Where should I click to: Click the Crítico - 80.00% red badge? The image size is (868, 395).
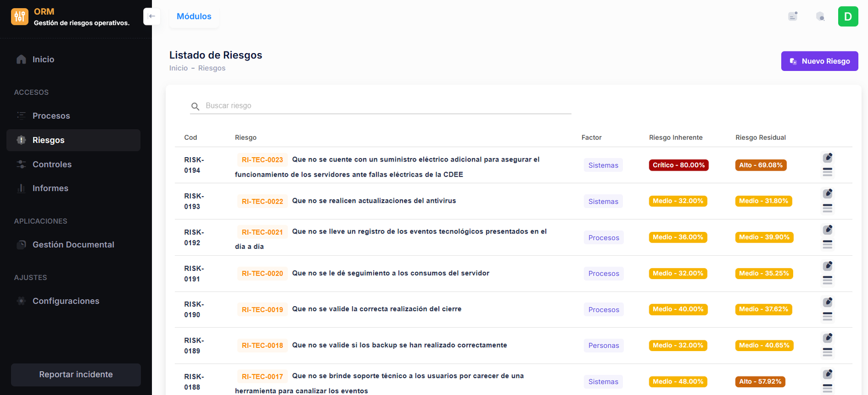click(x=678, y=165)
